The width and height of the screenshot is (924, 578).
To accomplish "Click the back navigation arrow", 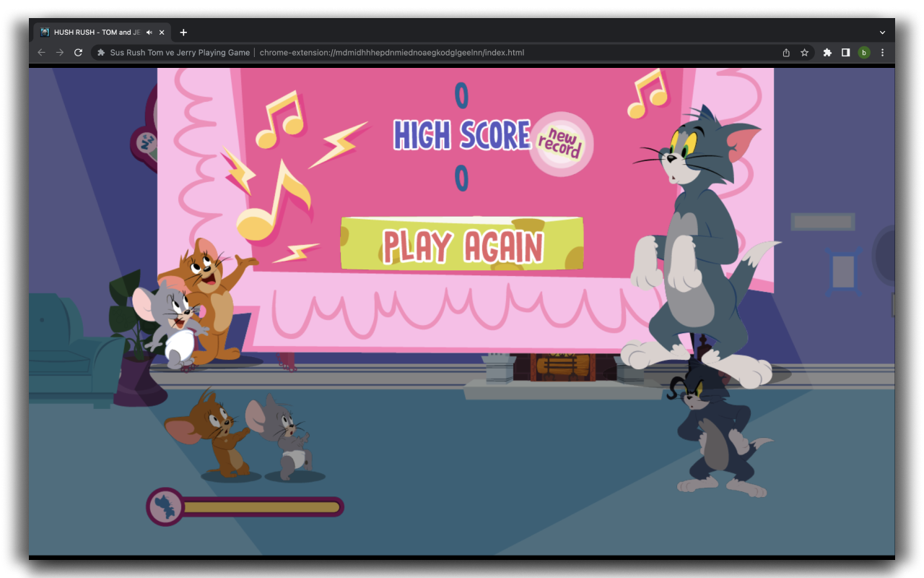I will 41,52.
